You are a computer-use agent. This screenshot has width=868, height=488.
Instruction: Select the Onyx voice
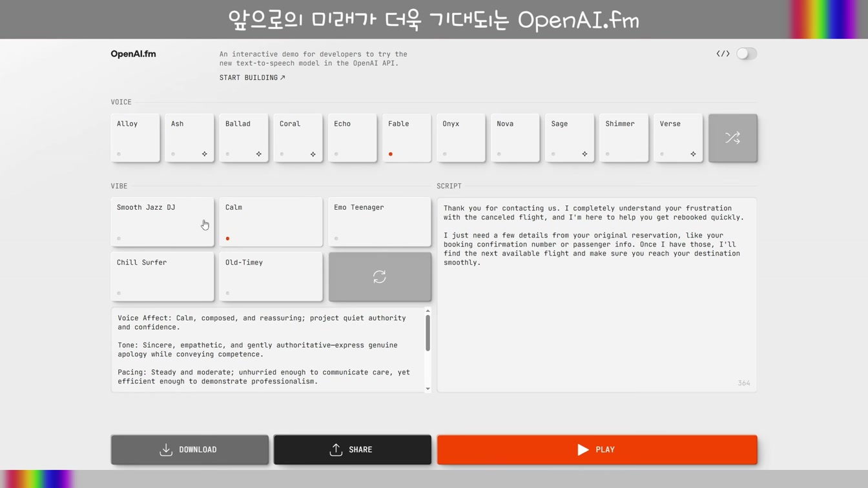point(460,138)
